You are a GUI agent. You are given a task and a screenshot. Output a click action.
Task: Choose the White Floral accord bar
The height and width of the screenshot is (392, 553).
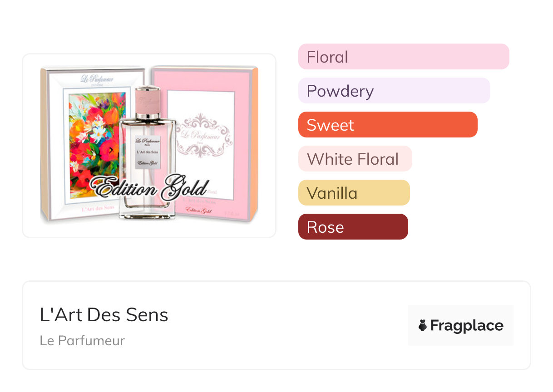coord(355,159)
